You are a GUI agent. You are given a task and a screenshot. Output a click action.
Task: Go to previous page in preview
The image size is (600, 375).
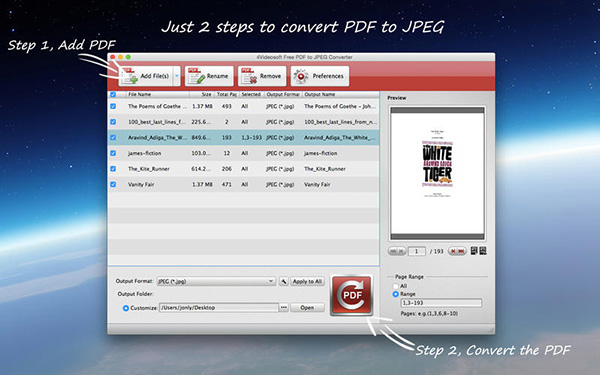pyautogui.click(x=401, y=251)
